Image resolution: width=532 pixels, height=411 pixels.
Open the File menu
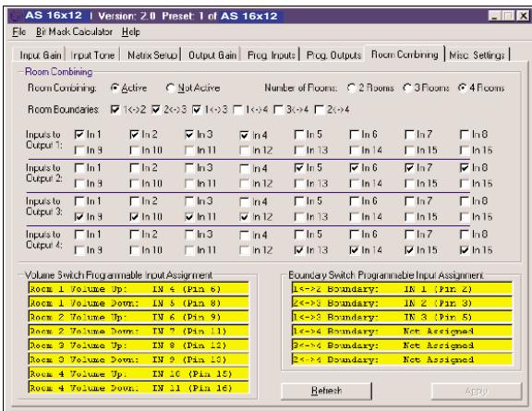19,32
